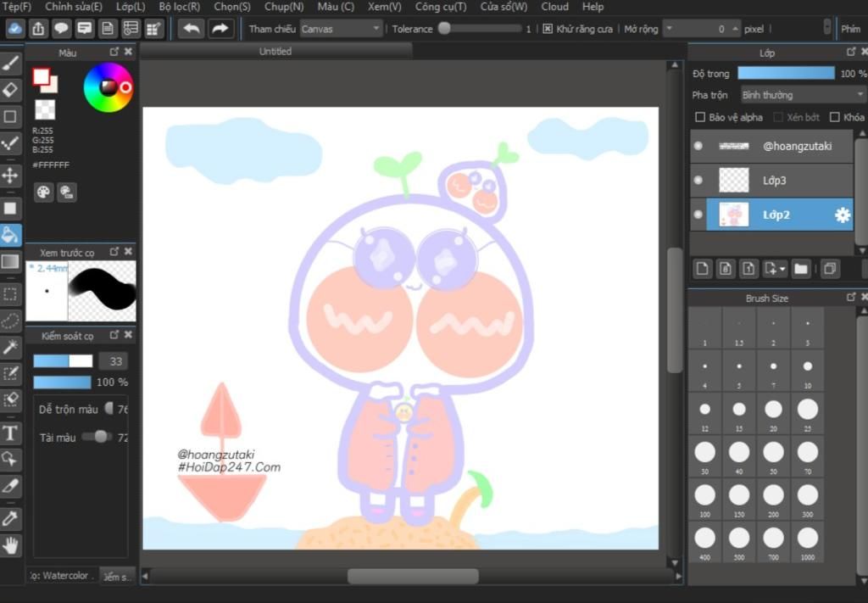Select the Hand tool
The height and width of the screenshot is (603, 868).
(x=10, y=546)
